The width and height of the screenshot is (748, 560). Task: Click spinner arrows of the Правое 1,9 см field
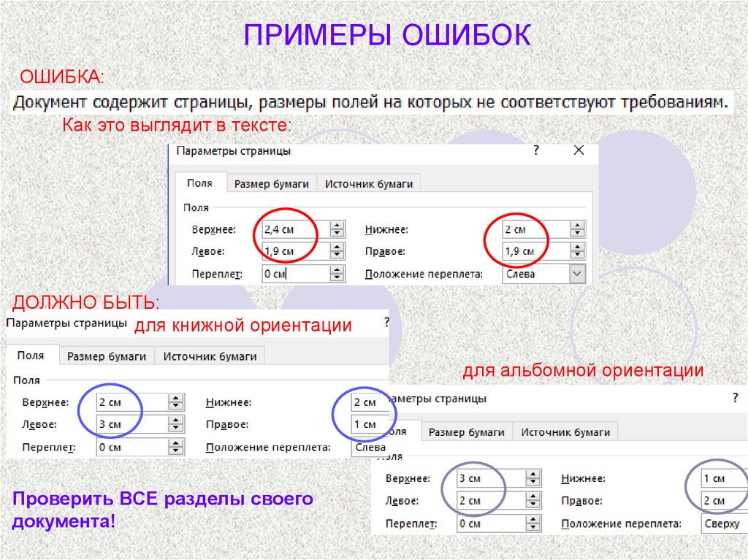[x=578, y=251]
